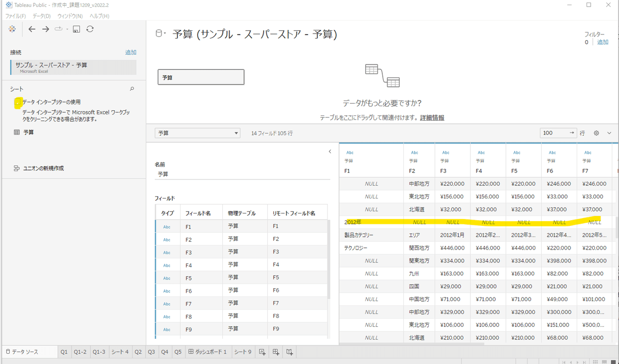Add a new worksheet from the bottom bar
This screenshot has width=619, height=364.
coord(262,352)
